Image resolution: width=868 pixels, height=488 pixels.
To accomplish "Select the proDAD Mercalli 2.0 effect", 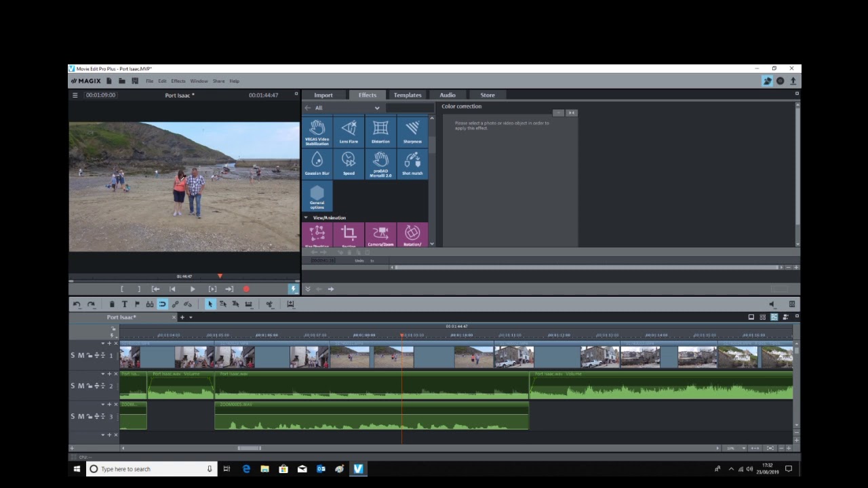I will tap(380, 164).
